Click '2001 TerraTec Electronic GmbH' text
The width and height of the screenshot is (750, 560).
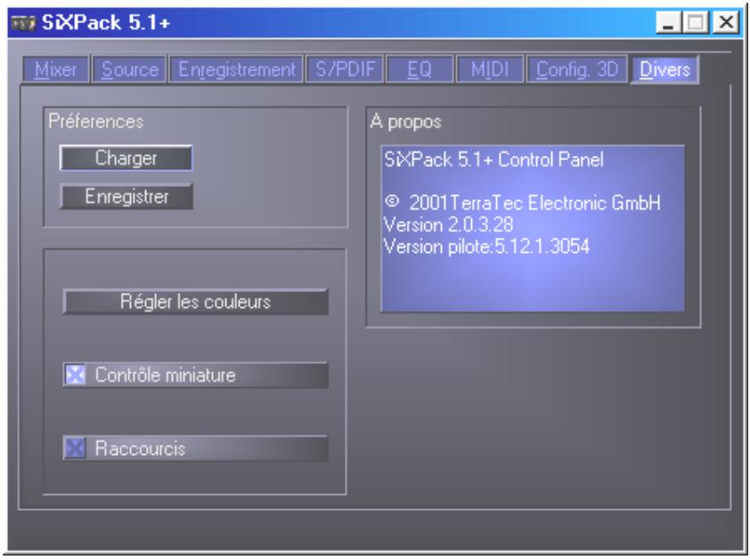coord(534,203)
